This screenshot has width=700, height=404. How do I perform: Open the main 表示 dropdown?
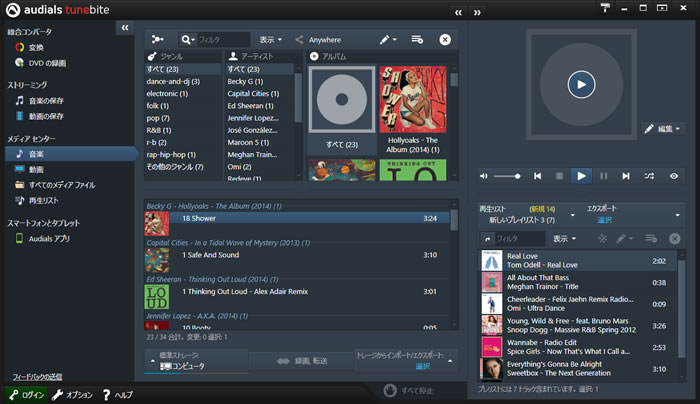point(271,40)
